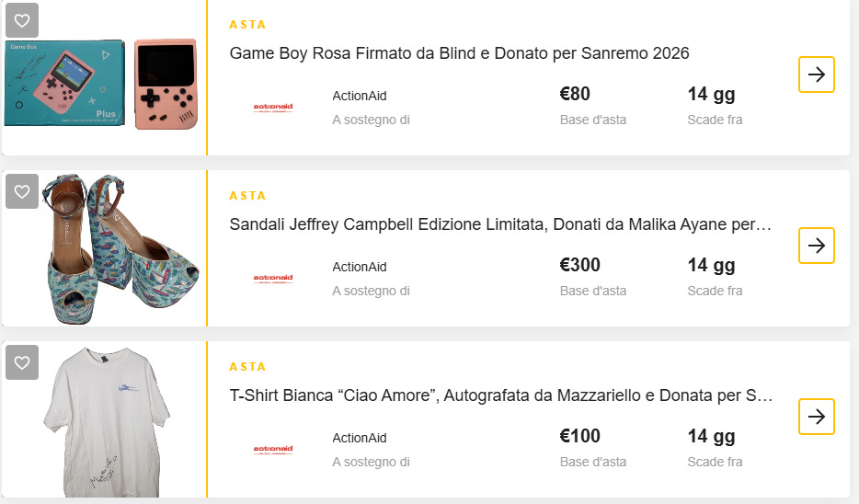Open the Jeffrey Campbell sandals product image

[x=101, y=248]
